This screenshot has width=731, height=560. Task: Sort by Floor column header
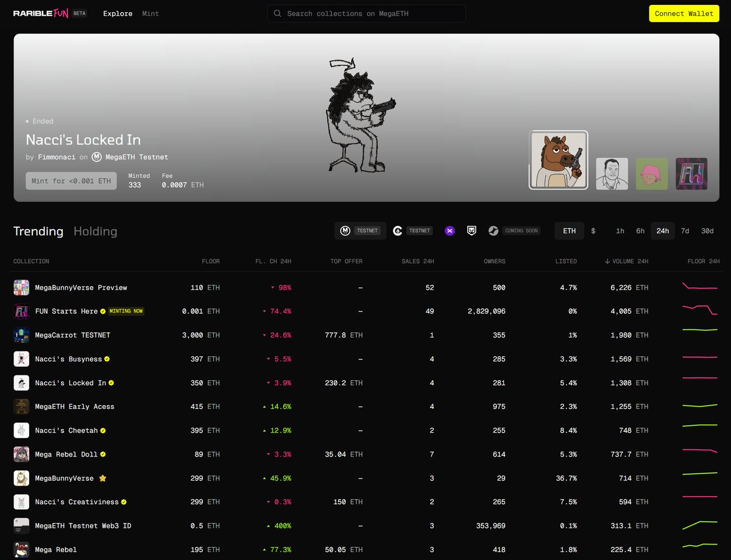coord(211,261)
